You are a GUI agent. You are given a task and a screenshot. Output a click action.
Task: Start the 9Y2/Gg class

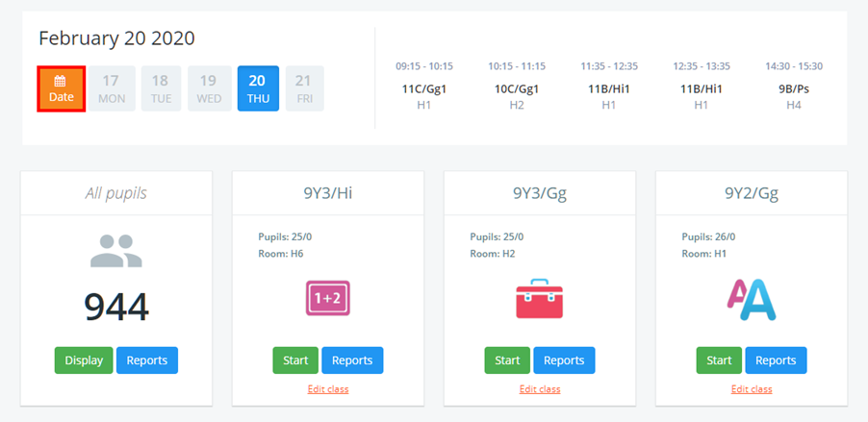pyautogui.click(x=719, y=360)
